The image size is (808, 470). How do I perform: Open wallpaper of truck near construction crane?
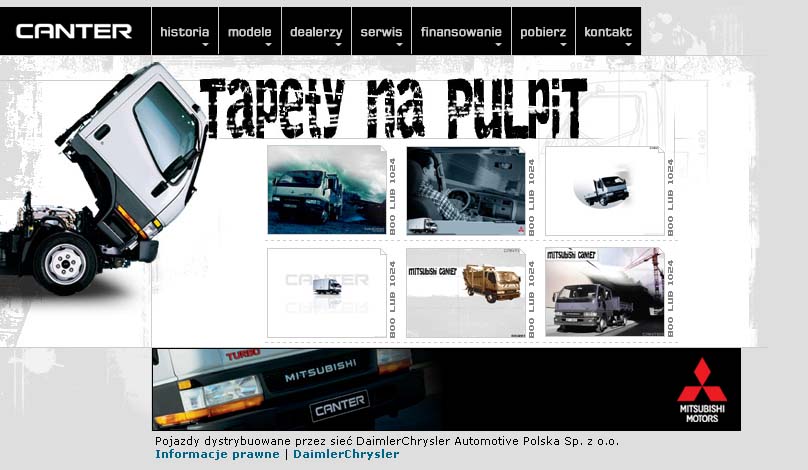point(605,292)
